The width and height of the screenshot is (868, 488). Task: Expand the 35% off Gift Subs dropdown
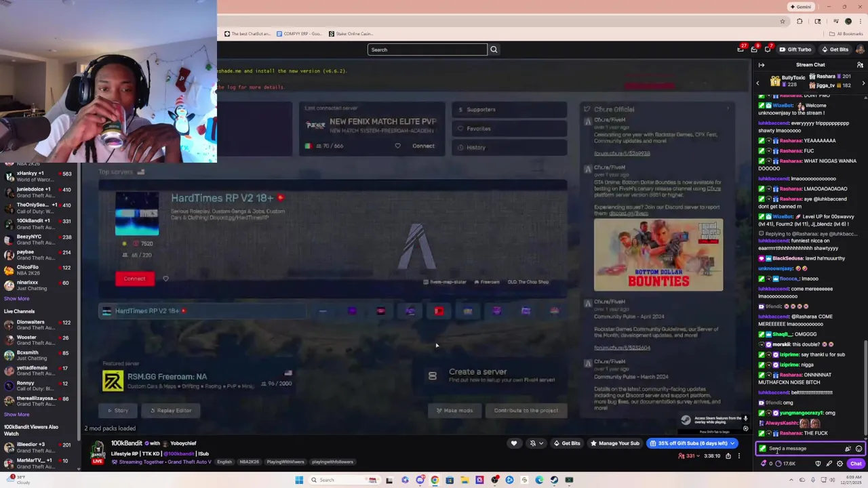732,443
